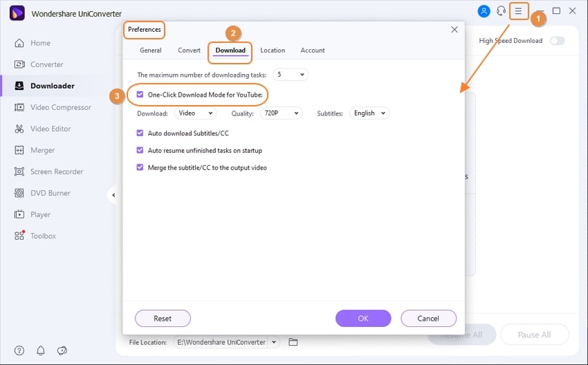
Task: Click the Merger sidebar icon
Action: click(x=19, y=150)
